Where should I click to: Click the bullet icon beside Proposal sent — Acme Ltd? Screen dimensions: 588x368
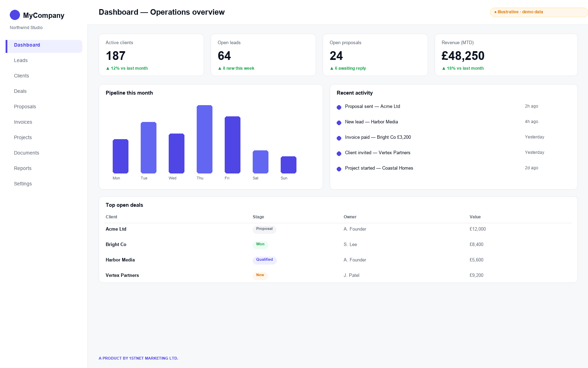click(339, 107)
